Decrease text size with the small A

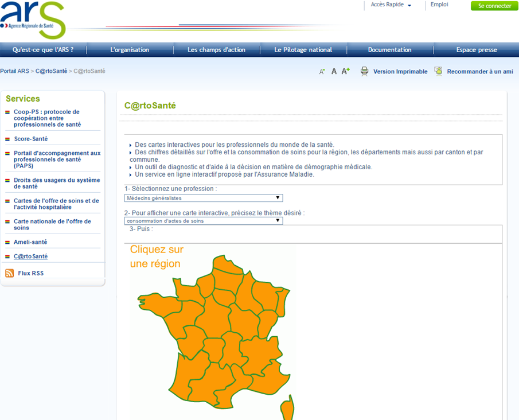coord(322,72)
